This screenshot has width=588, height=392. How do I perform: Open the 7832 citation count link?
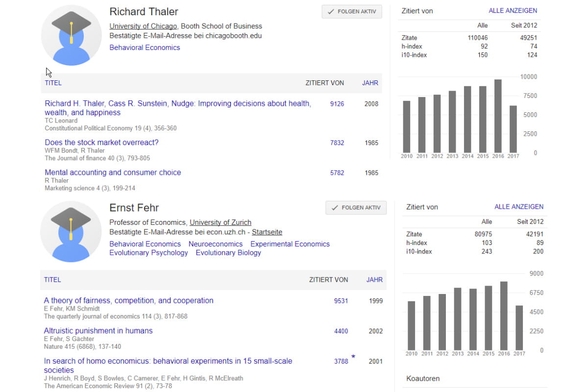[x=337, y=143]
